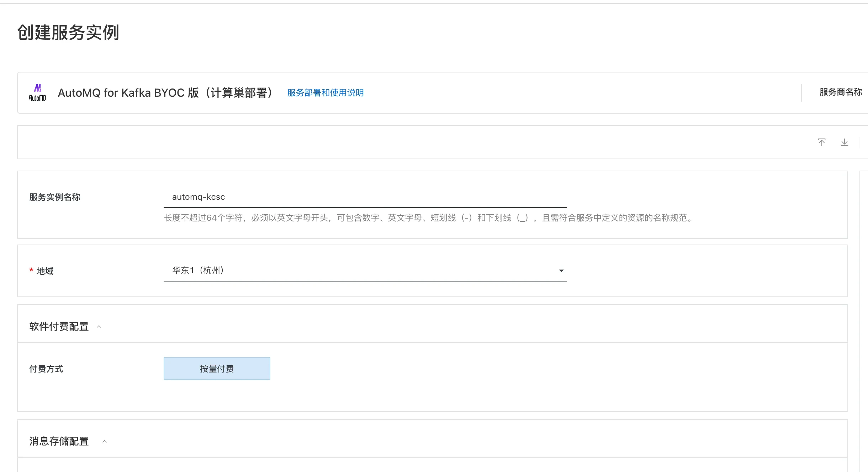Click the upload arrow icon in the toolbar
868x472 pixels.
(x=821, y=142)
